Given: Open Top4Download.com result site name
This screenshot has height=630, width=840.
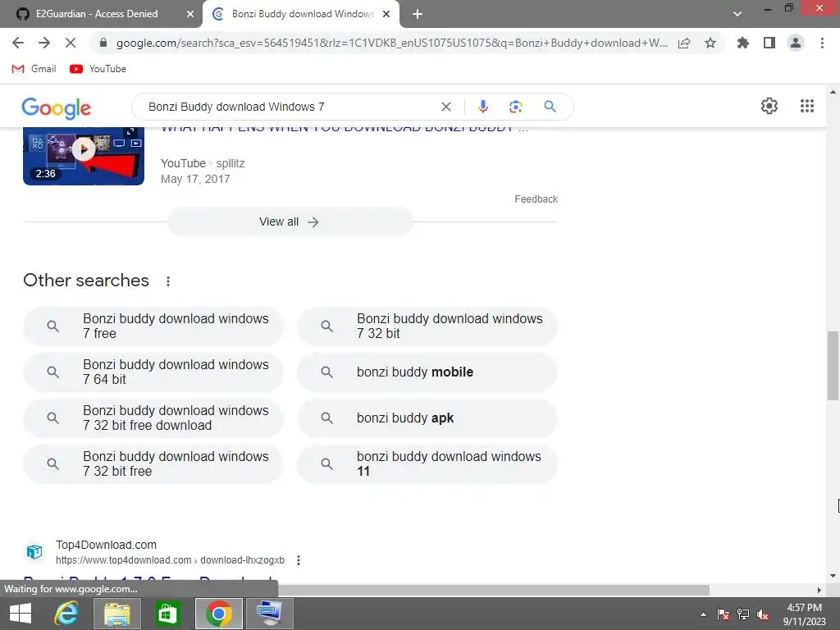Looking at the screenshot, I should tap(106, 545).
